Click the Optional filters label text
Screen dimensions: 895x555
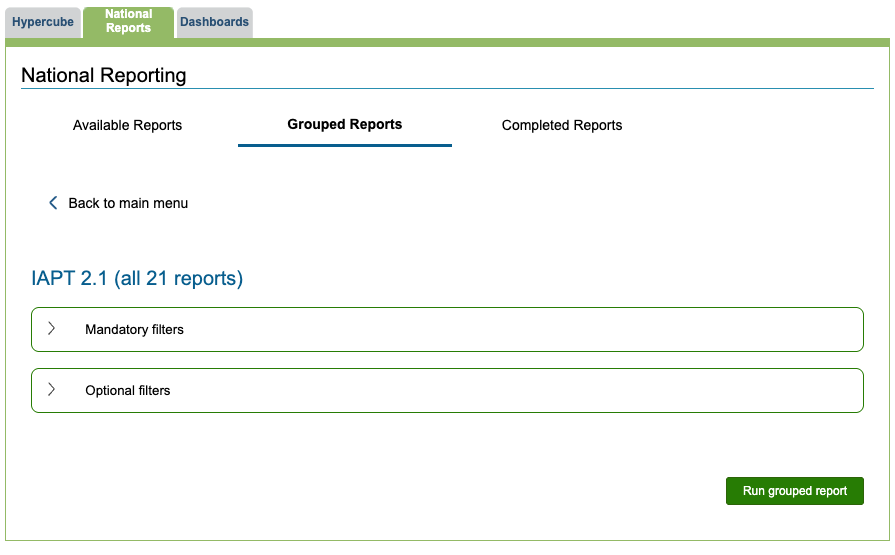[128, 390]
